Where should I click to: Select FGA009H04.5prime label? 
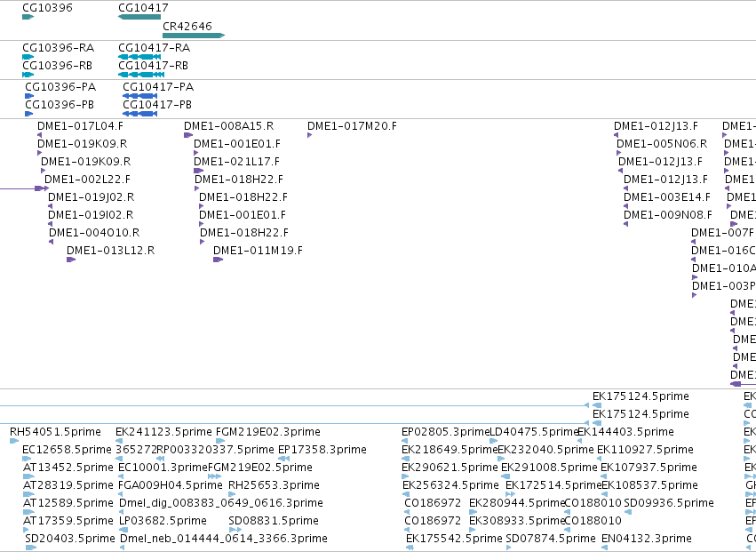[171, 485]
